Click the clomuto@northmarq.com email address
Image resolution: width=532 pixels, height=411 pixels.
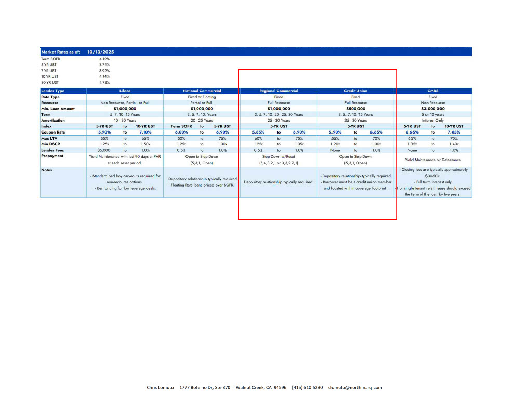[x=355, y=387]
